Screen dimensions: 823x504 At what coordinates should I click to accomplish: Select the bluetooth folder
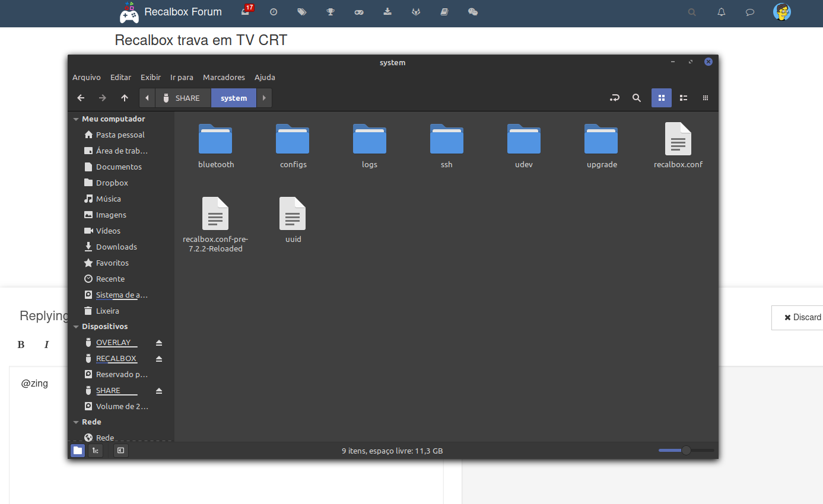tap(216, 146)
